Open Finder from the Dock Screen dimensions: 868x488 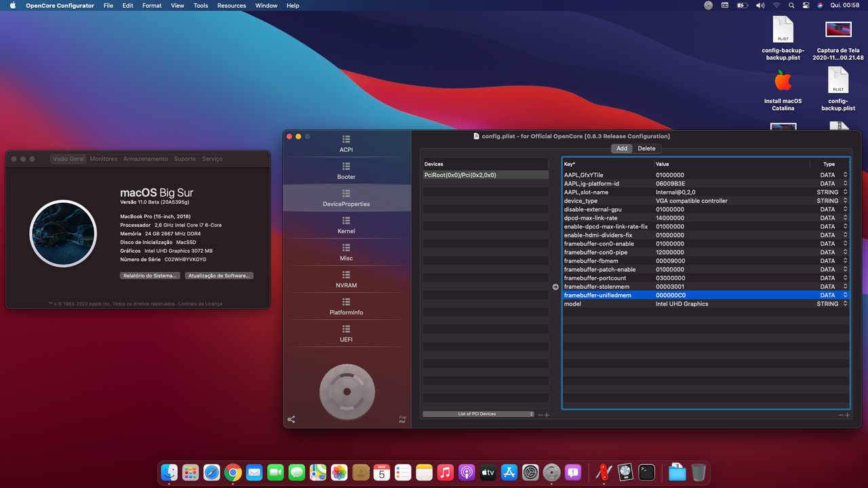click(x=170, y=472)
